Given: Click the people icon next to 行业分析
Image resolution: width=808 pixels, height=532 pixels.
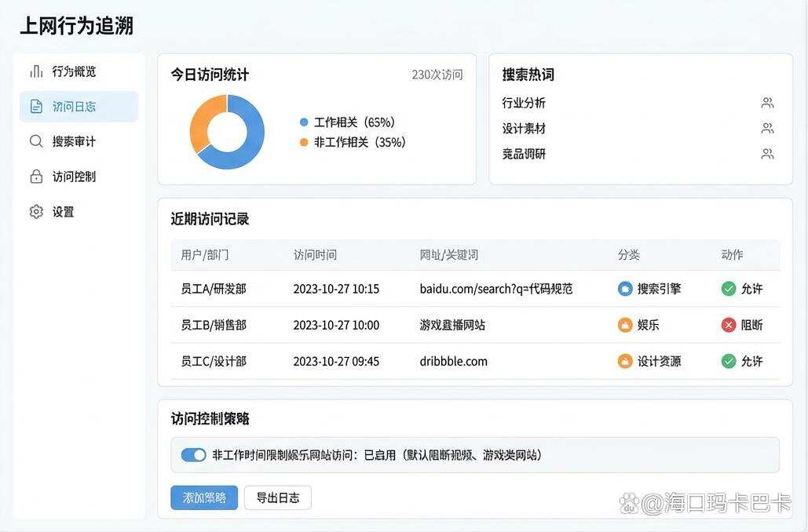Looking at the screenshot, I should (767, 103).
